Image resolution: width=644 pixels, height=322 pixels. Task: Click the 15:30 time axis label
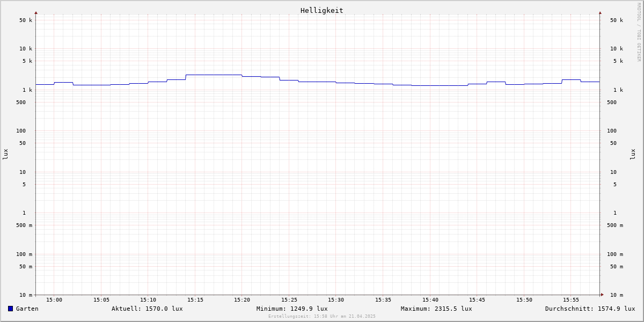[336, 300]
